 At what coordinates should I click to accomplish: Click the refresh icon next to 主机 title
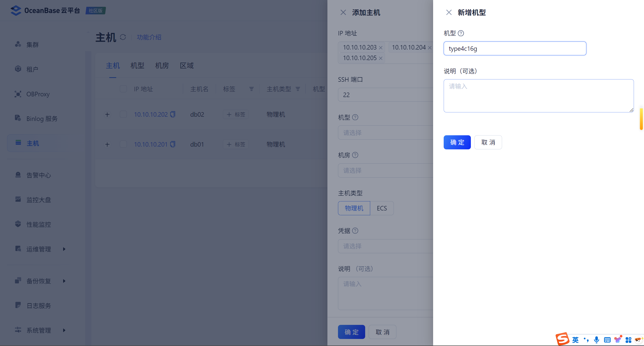pyautogui.click(x=123, y=37)
